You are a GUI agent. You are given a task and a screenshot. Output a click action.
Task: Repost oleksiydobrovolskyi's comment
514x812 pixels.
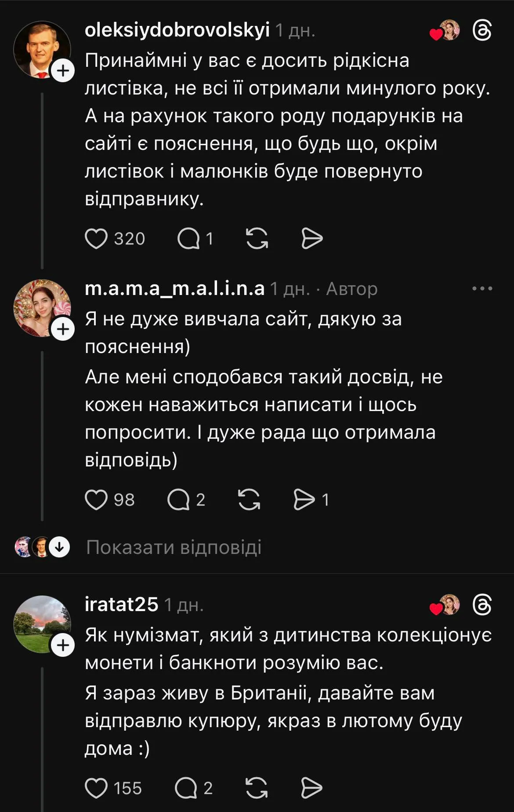[x=257, y=239]
